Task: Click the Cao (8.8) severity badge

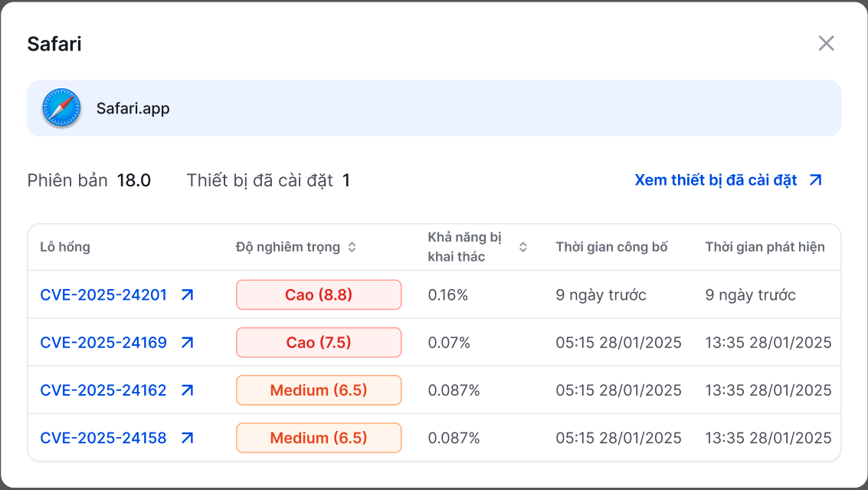Action: [319, 295]
